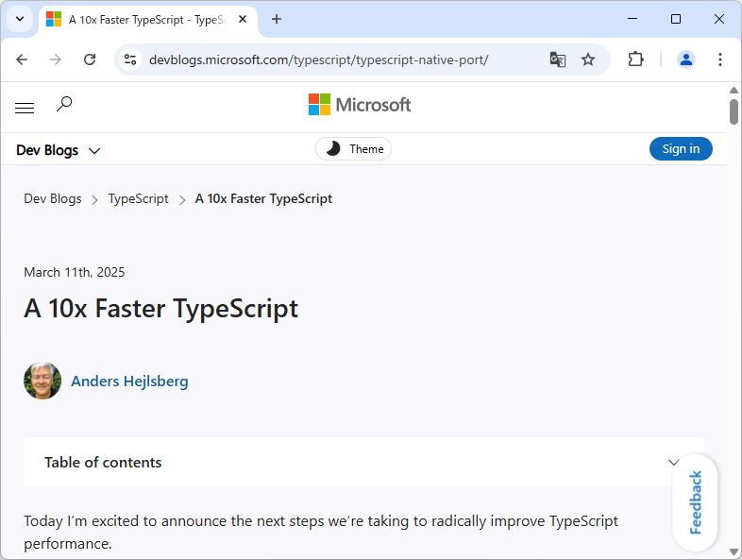742x560 pixels.
Task: Reload the page
Action: [90, 59]
